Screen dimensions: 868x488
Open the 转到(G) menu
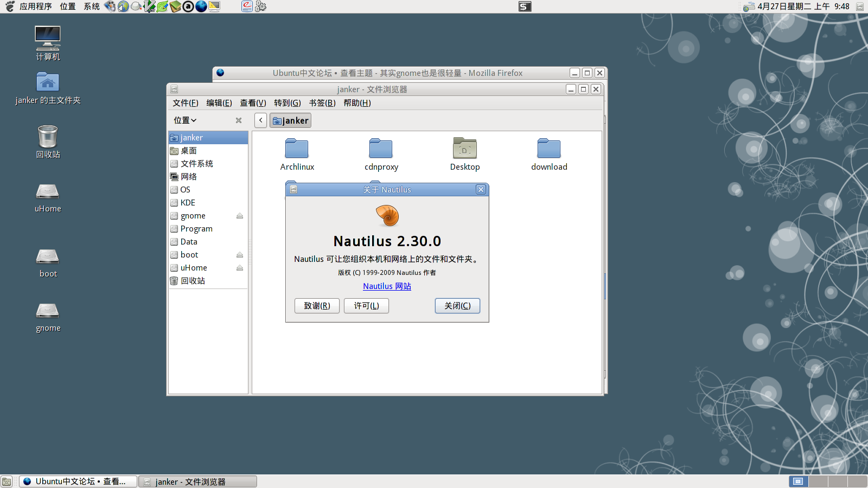point(288,103)
